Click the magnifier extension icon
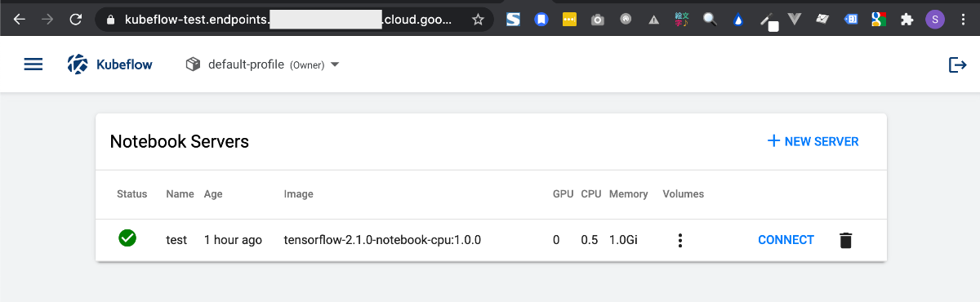The image size is (980, 302). point(710,20)
